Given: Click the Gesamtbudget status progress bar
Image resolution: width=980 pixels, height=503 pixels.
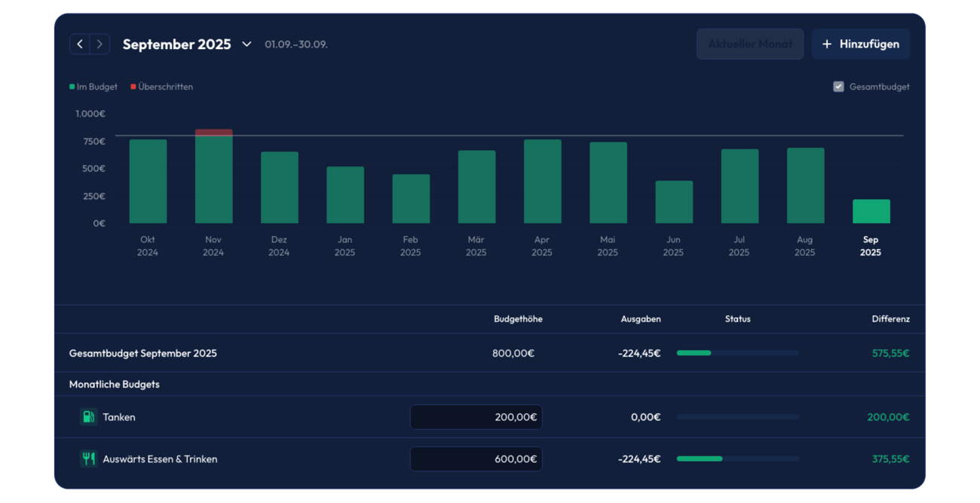Looking at the screenshot, I should (737, 353).
